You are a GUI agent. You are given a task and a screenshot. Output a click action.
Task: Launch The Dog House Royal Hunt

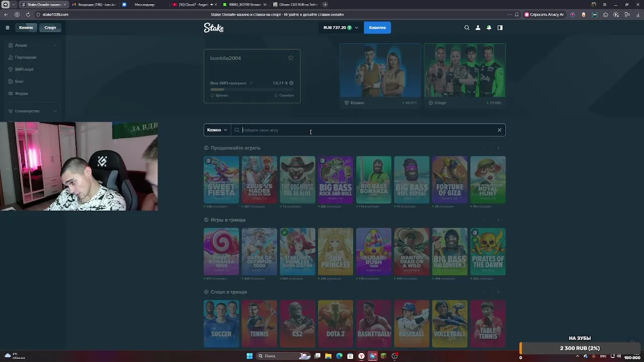click(488, 180)
